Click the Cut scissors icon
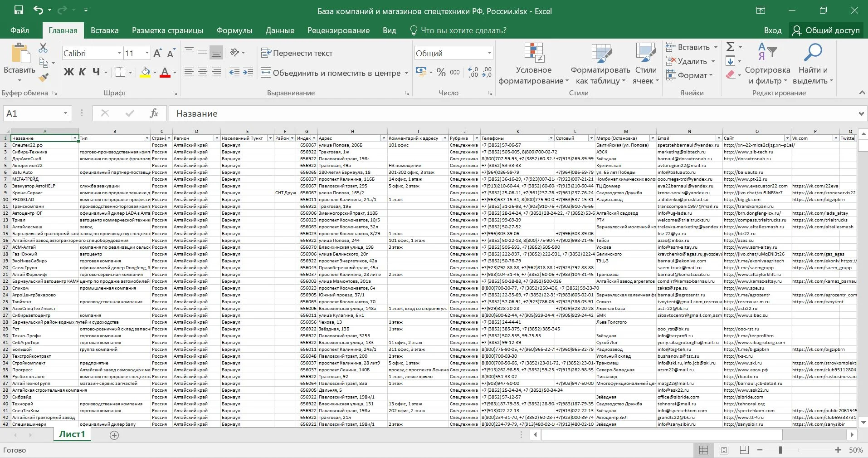Viewport: 868px width, 458px height. pos(43,47)
